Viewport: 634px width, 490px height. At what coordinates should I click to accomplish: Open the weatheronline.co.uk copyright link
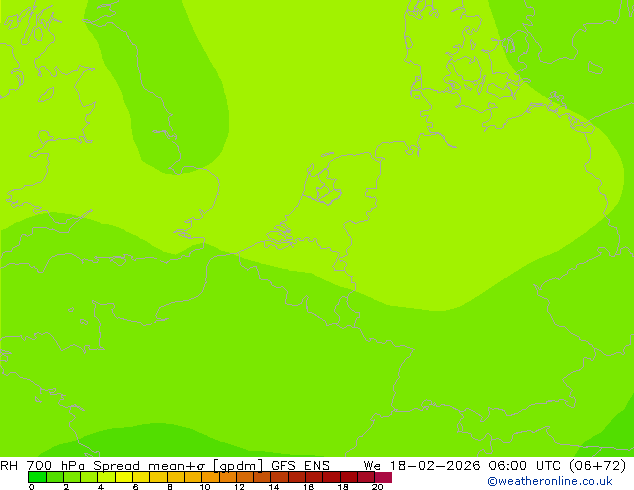[550, 481]
